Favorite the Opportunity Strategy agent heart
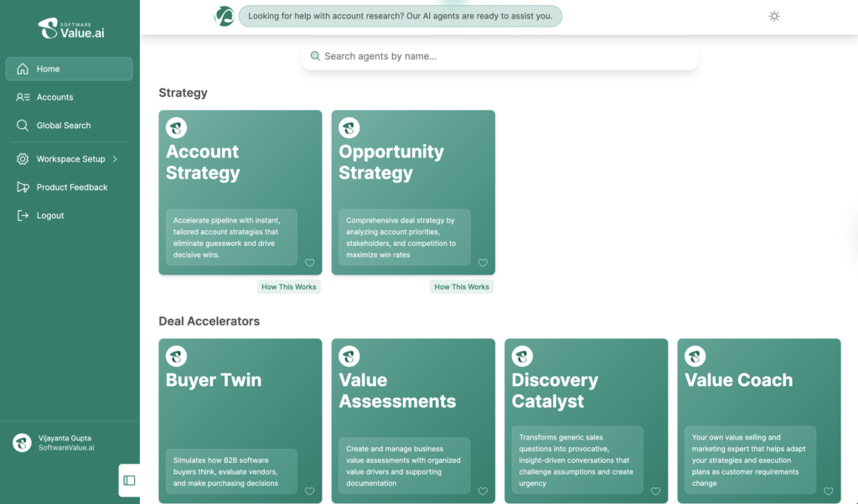 [483, 263]
